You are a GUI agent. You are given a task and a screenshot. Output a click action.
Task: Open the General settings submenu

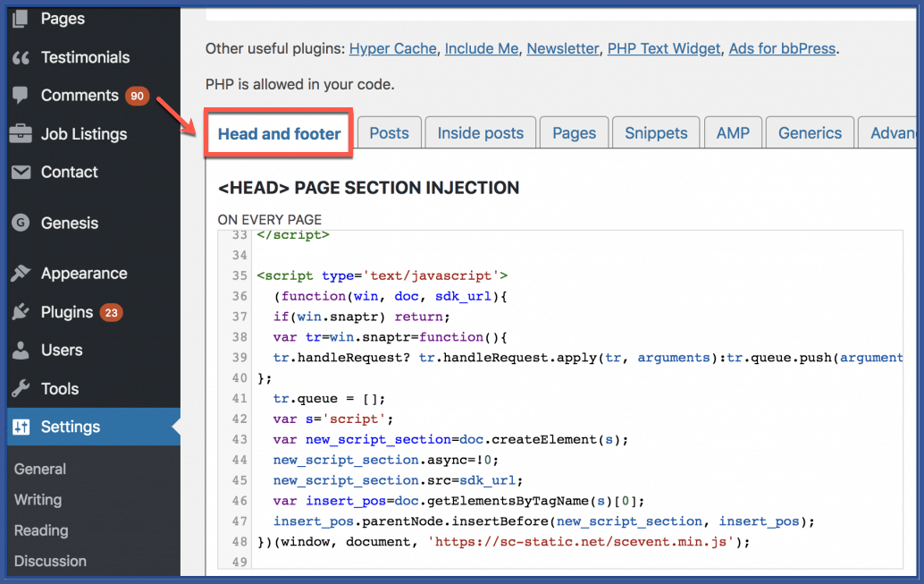click(x=40, y=469)
